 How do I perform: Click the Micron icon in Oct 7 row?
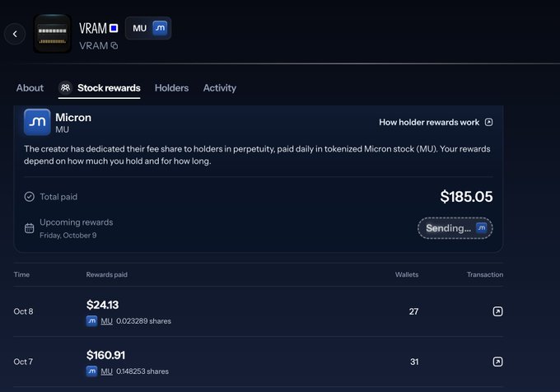tap(91, 371)
